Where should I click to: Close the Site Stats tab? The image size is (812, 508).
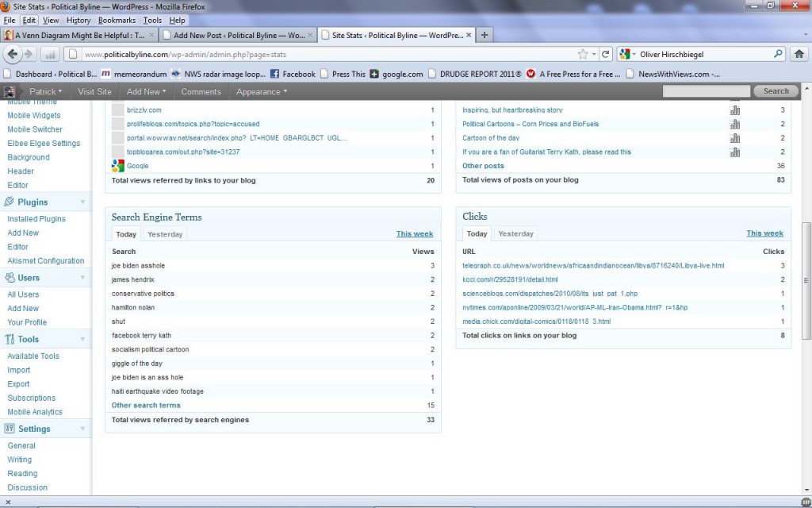coord(469,35)
